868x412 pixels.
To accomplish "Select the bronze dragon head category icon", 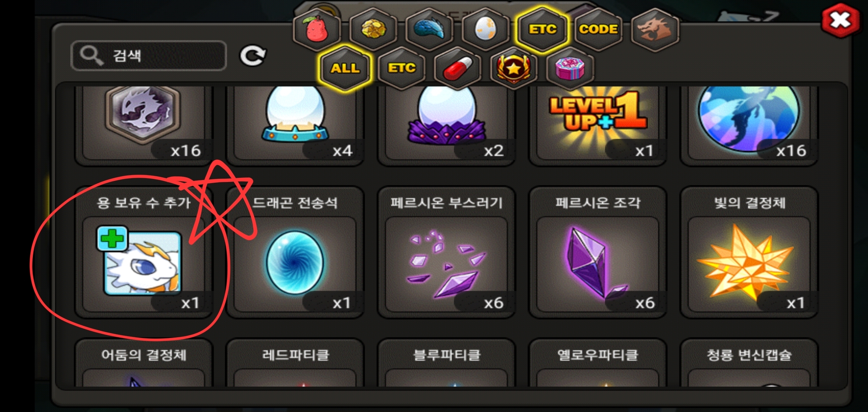I will point(655,29).
